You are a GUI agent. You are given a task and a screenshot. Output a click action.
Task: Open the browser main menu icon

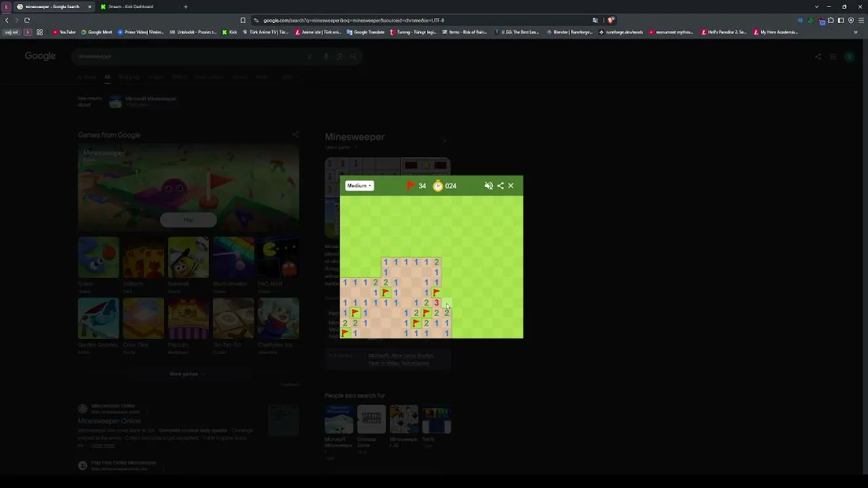tap(861, 20)
